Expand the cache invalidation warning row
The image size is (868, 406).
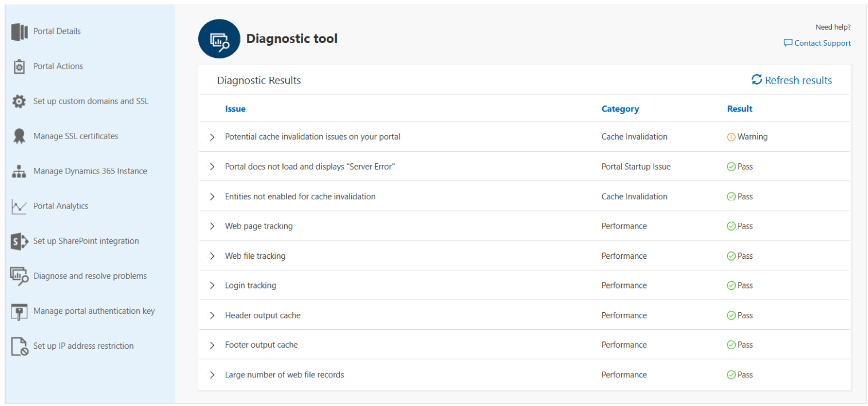click(x=212, y=136)
